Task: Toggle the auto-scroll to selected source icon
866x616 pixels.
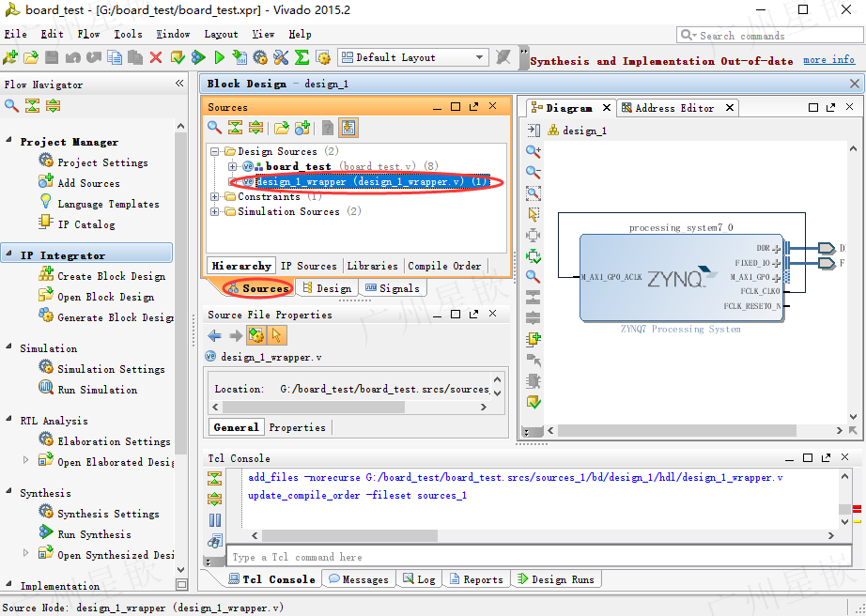Action: tap(348, 128)
